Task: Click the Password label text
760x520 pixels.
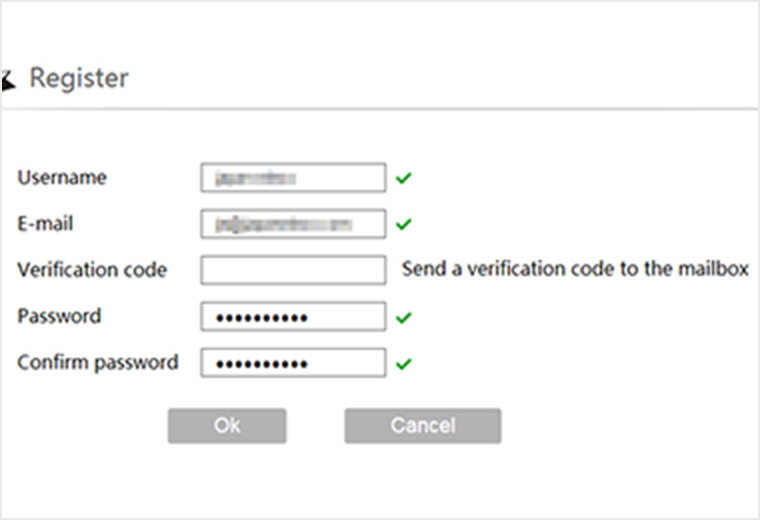Action: 59,316
